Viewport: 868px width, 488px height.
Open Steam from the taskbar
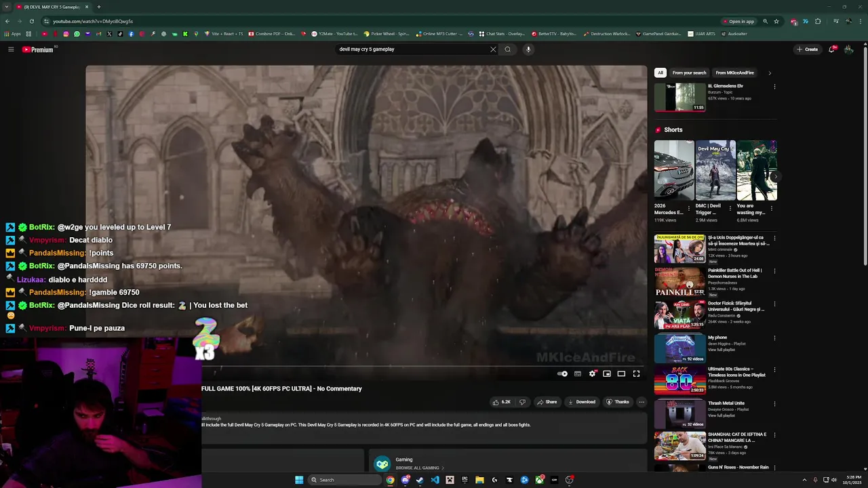tap(420, 480)
